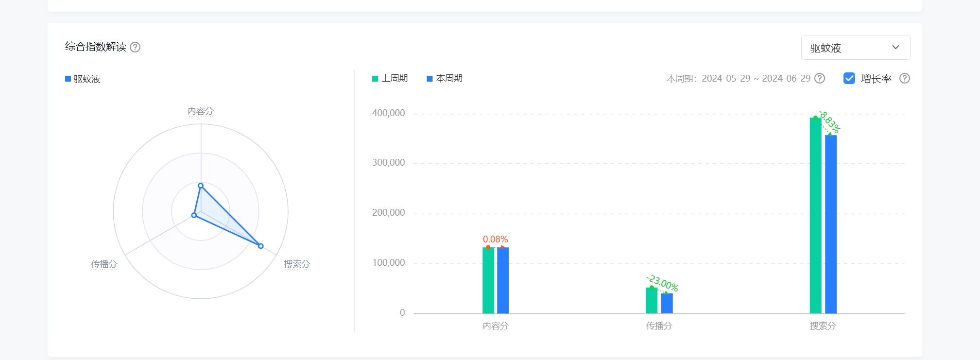980x360 pixels.
Task: Click the 0.08% growth rate label
Action: 495,239
